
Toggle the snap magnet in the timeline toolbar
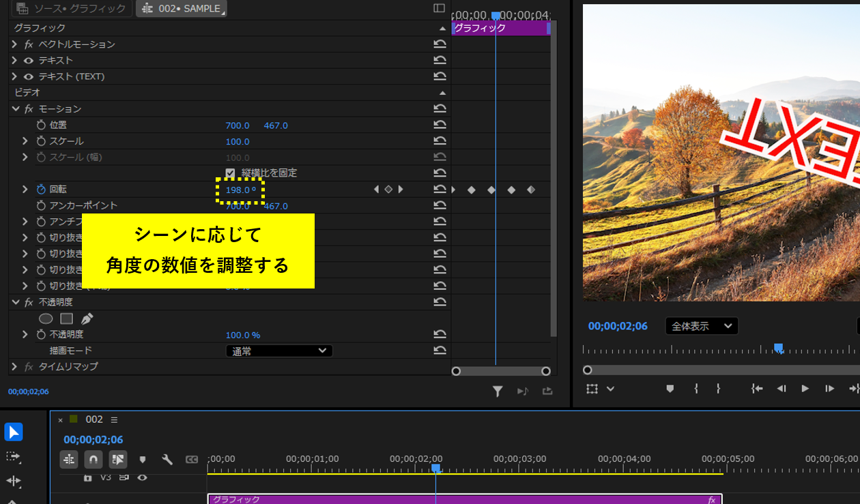pyautogui.click(x=93, y=459)
